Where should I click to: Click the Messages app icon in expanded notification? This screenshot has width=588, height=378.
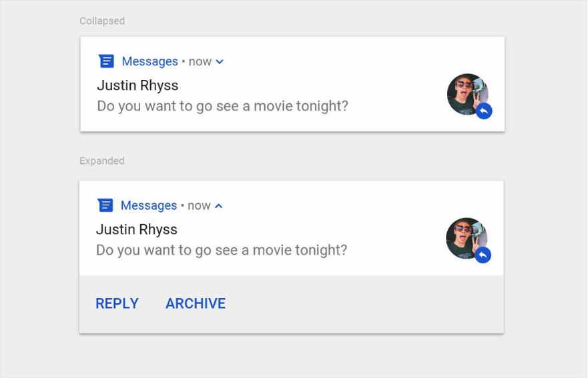pyautogui.click(x=105, y=205)
